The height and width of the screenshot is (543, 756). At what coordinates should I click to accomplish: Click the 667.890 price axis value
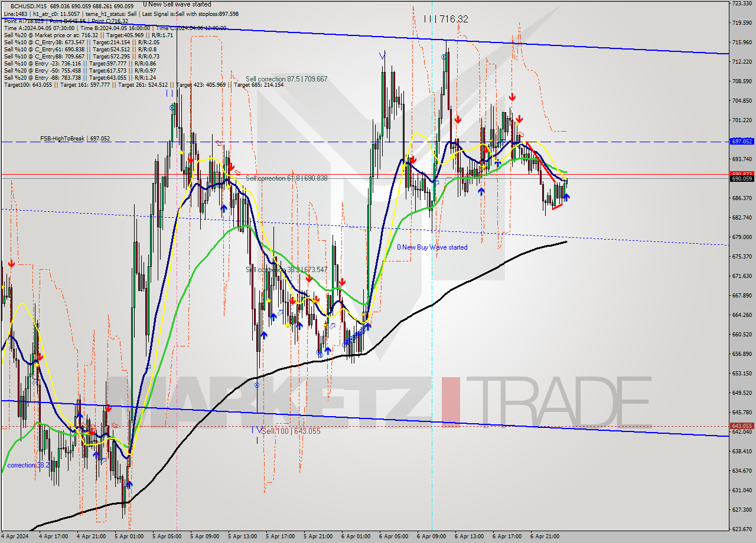tap(741, 295)
